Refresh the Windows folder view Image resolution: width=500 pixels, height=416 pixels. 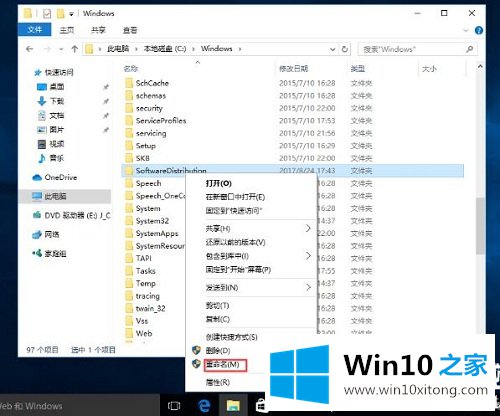point(345,49)
